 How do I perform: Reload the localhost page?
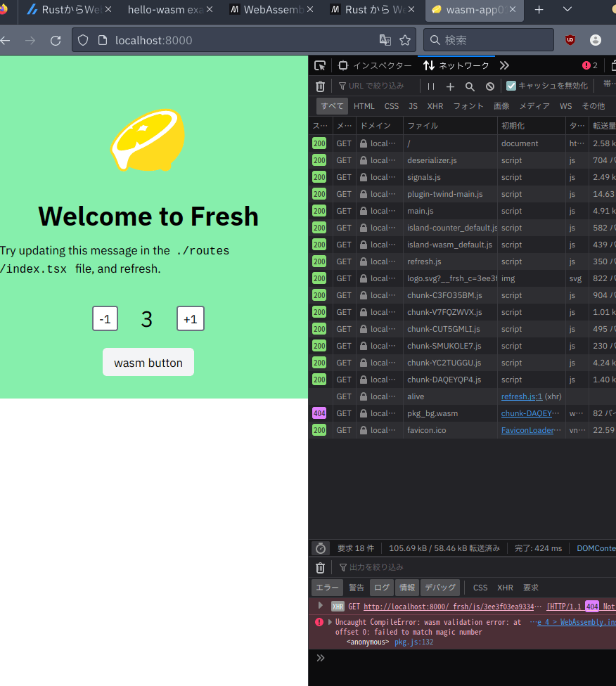tap(56, 40)
